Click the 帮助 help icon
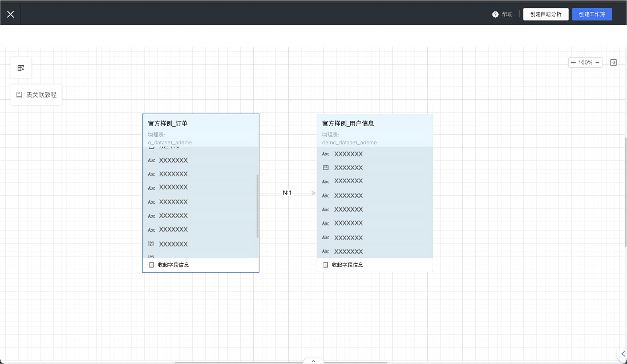 point(495,14)
